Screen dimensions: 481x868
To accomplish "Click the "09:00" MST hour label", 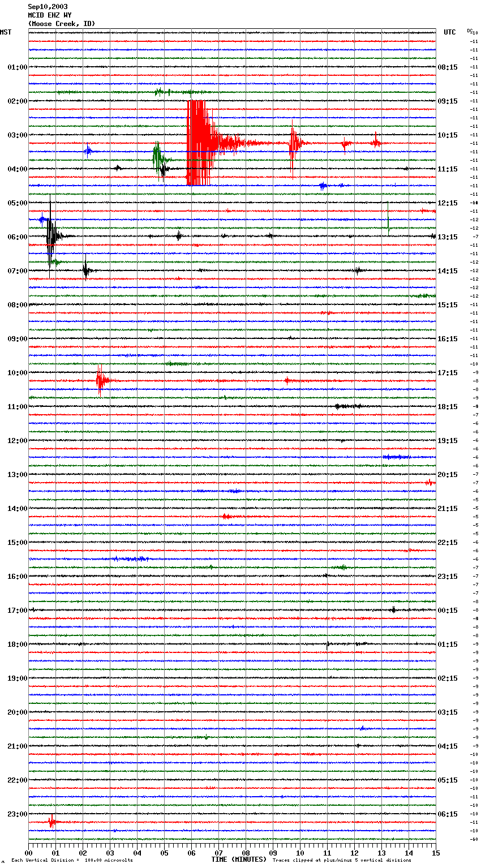I will 18,339.
